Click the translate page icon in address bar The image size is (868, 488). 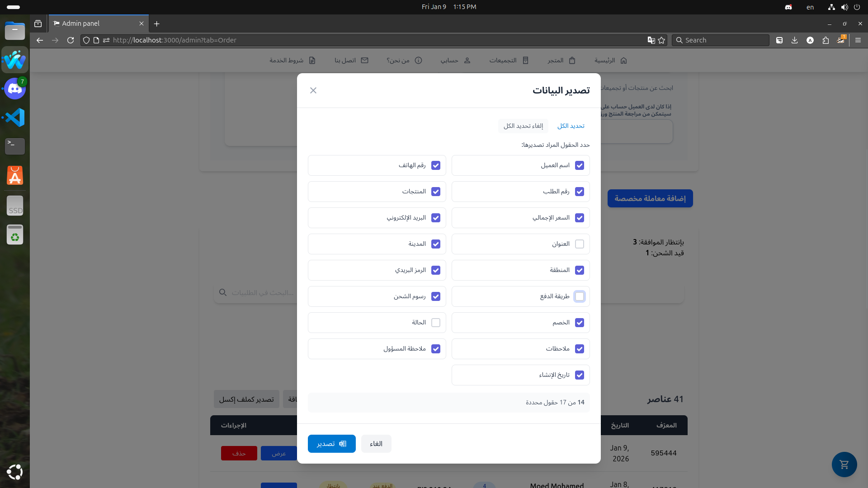click(651, 40)
